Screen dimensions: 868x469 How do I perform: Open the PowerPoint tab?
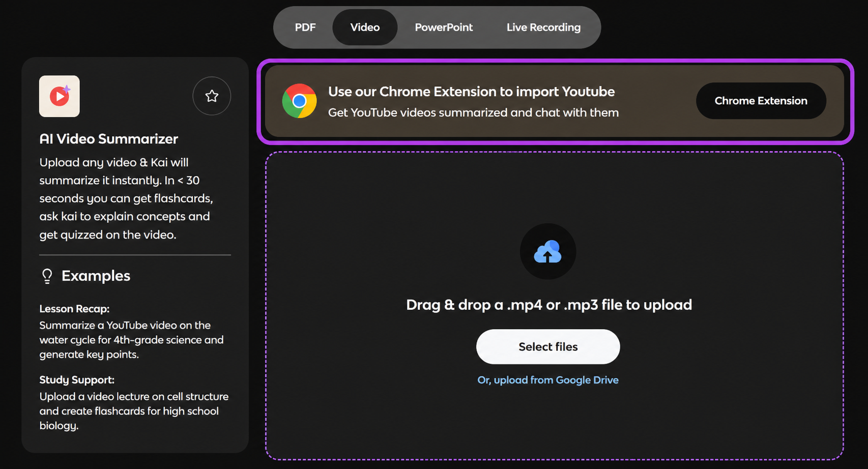(x=444, y=27)
